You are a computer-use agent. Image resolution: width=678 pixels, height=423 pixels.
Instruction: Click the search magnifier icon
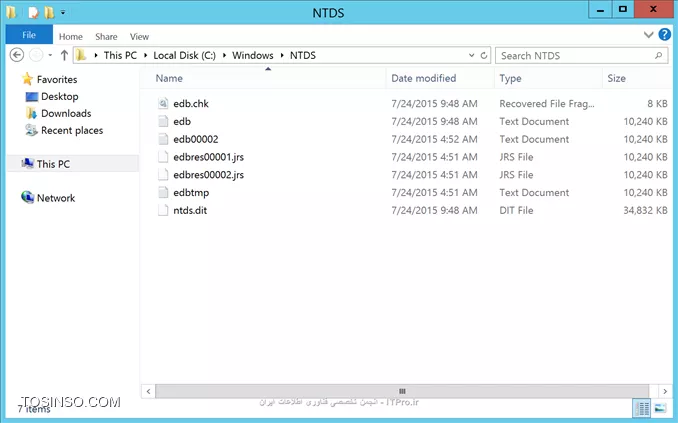(x=658, y=55)
